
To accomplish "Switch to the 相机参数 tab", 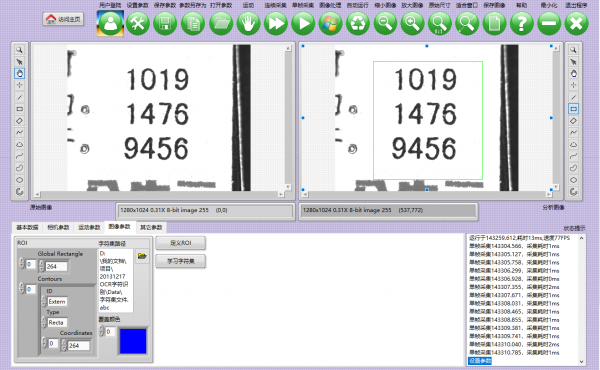I will (58, 227).
